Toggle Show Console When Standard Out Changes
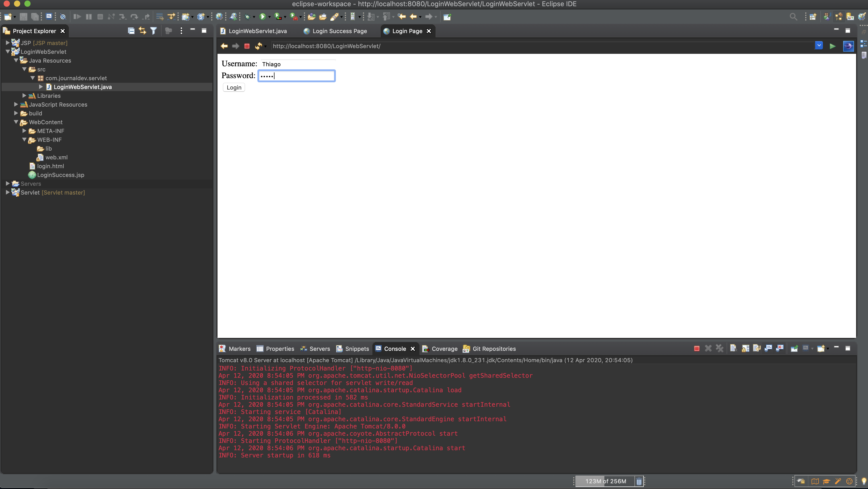868x489 pixels. (769, 349)
